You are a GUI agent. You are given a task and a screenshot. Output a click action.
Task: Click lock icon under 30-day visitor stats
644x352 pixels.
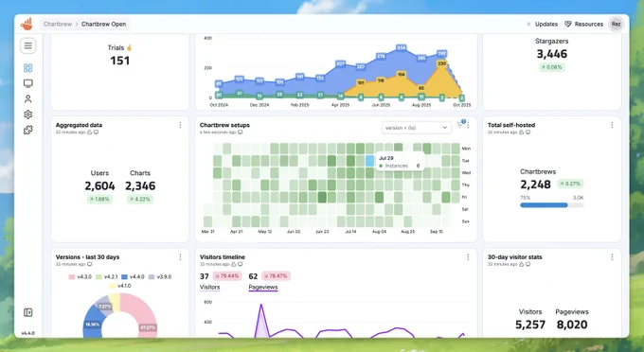[x=521, y=265]
